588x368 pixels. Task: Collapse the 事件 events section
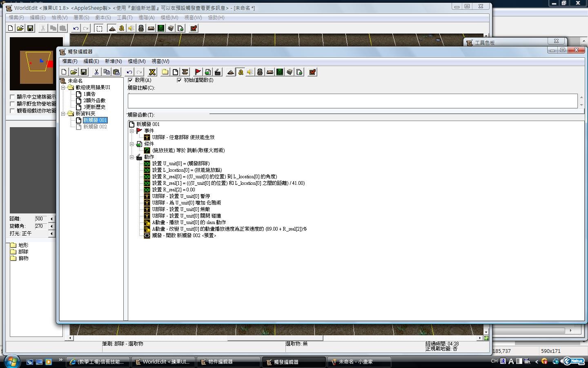click(131, 131)
